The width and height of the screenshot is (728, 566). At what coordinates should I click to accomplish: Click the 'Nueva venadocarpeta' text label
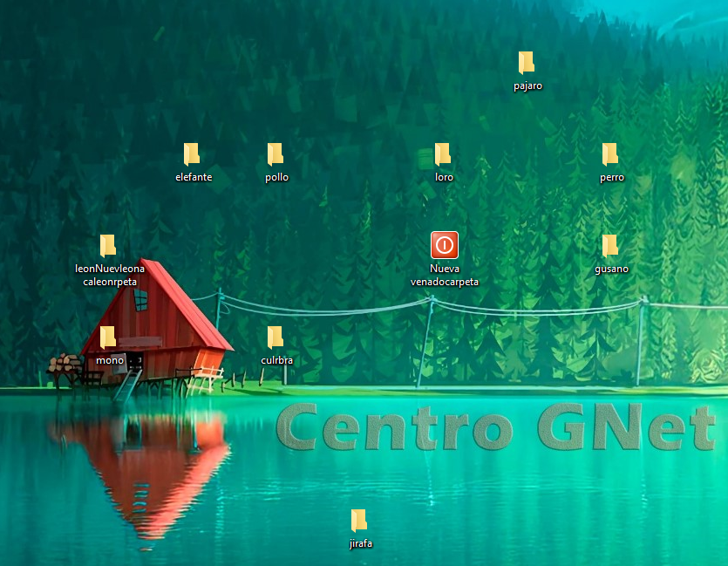point(445,276)
